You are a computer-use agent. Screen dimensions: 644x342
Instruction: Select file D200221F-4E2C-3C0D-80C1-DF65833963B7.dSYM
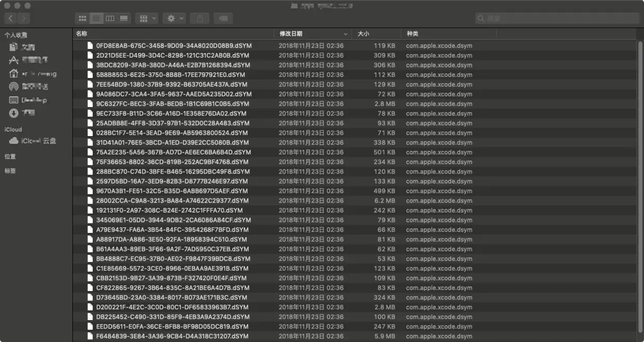tap(172, 307)
